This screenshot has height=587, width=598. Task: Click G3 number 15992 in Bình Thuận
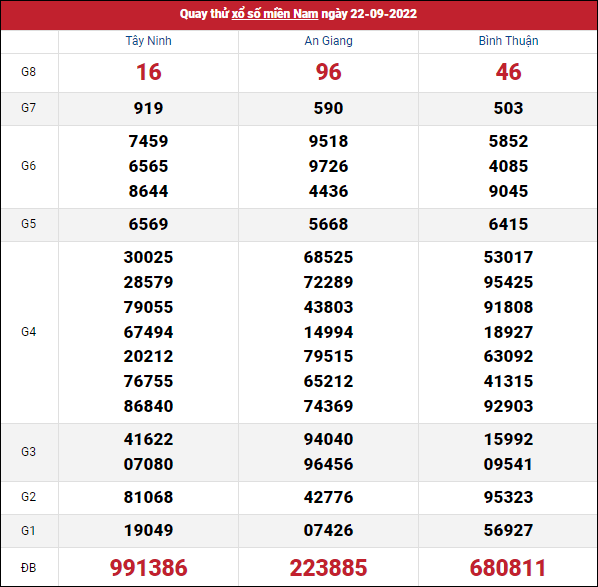point(508,439)
